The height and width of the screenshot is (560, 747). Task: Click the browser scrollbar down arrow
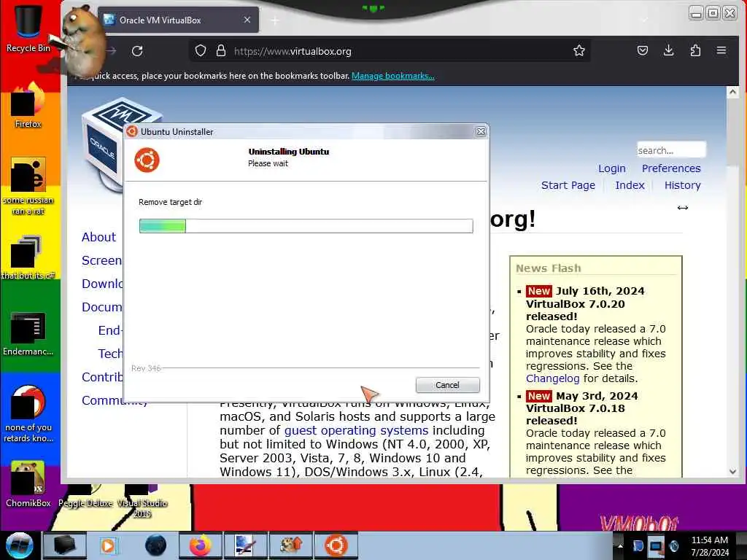732,472
